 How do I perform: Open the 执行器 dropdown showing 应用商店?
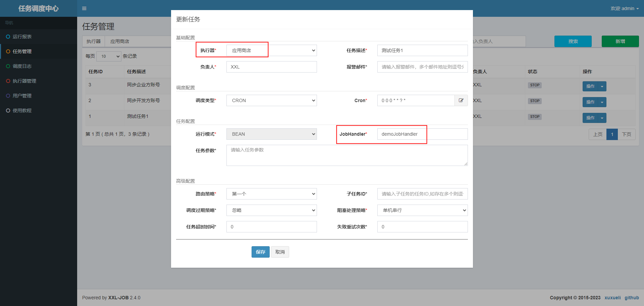tap(272, 50)
